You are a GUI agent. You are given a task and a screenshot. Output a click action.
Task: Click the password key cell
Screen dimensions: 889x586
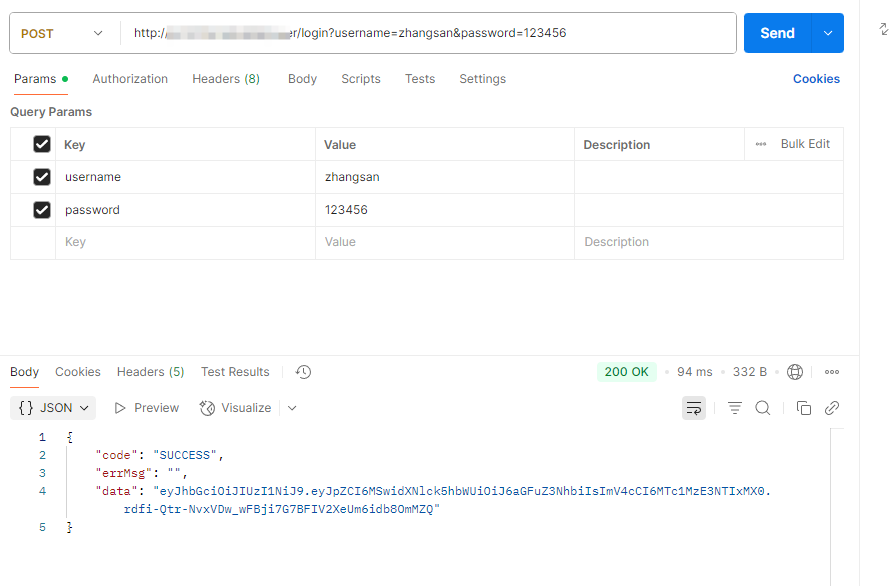pyautogui.click(x=185, y=210)
